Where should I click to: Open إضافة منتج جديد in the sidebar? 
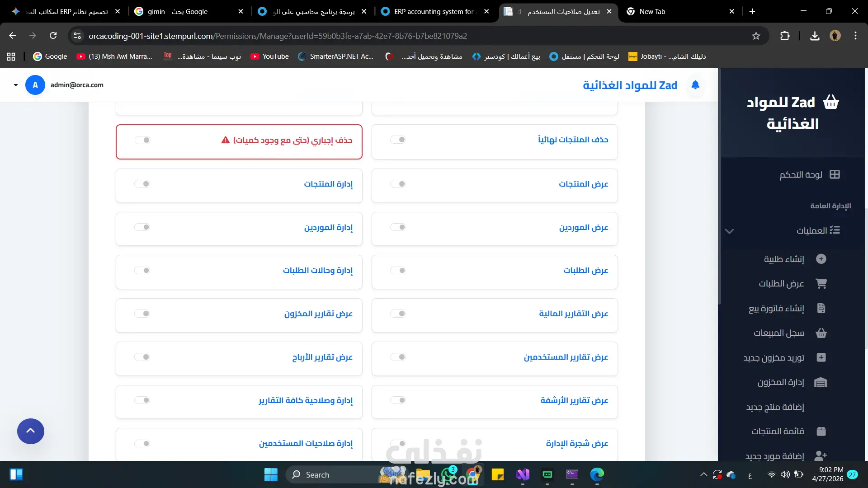coord(775,407)
